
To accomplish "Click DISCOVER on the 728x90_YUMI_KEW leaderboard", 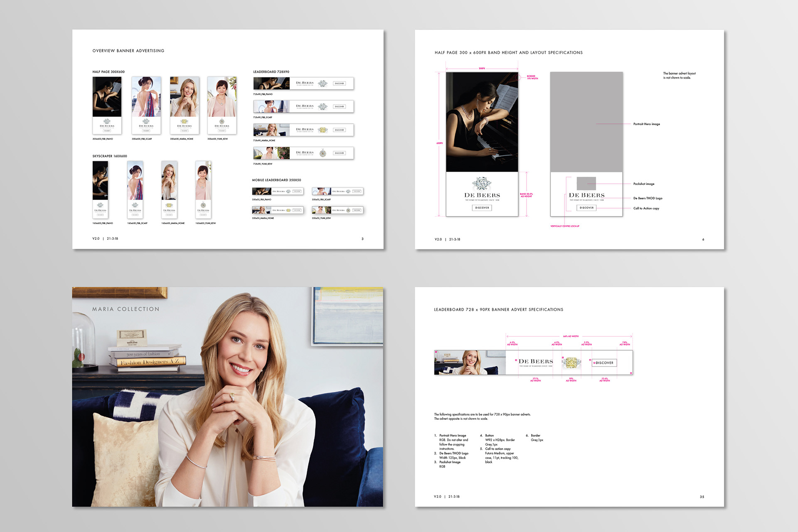I will click(339, 153).
